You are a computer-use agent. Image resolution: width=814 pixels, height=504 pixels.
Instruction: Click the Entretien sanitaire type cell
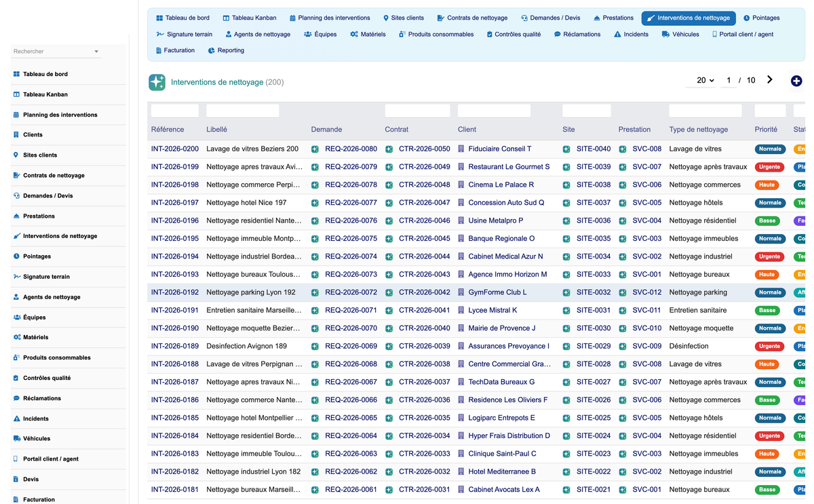[x=697, y=311]
